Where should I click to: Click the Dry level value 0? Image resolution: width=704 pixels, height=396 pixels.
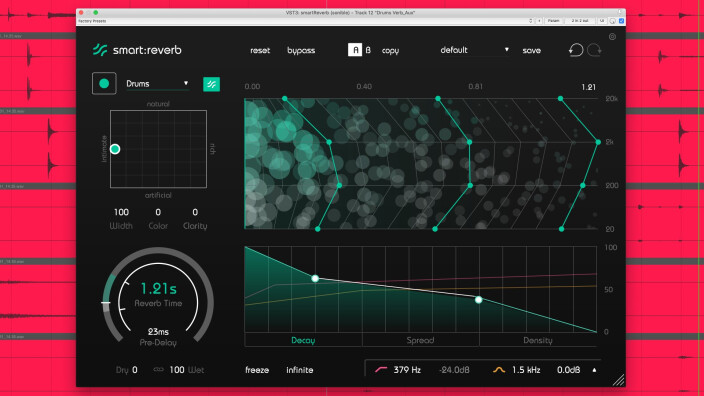135,370
